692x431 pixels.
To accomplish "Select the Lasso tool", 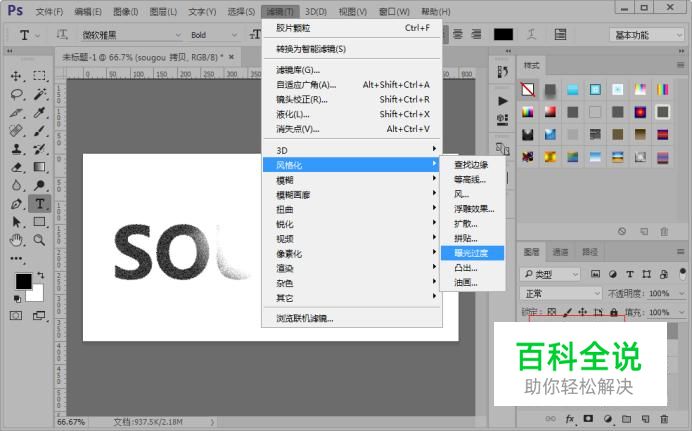I will [16, 94].
